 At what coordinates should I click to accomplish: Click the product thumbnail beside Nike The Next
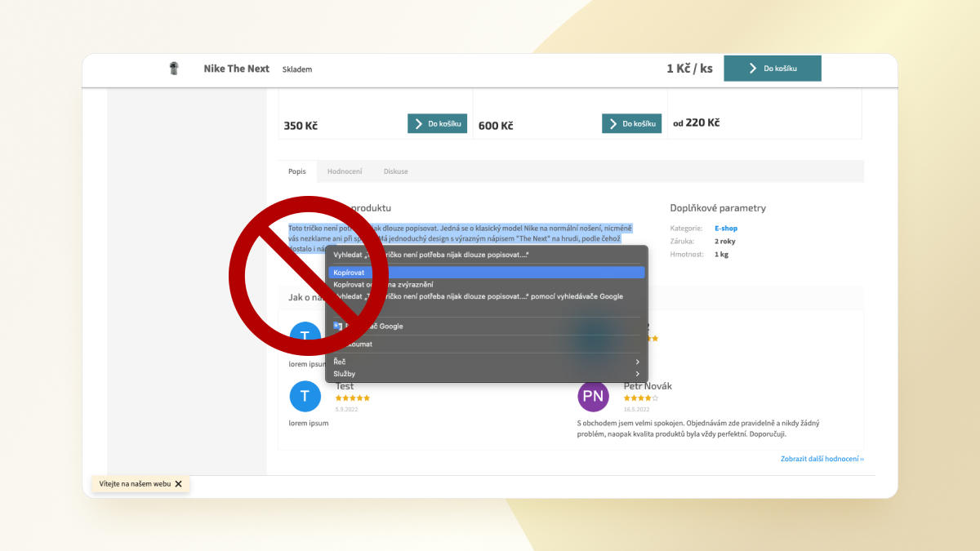point(173,69)
